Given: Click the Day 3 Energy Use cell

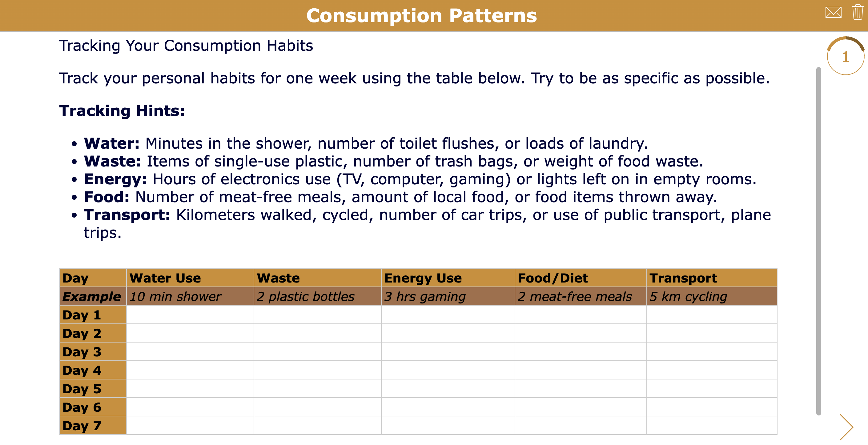Looking at the screenshot, I should (448, 352).
